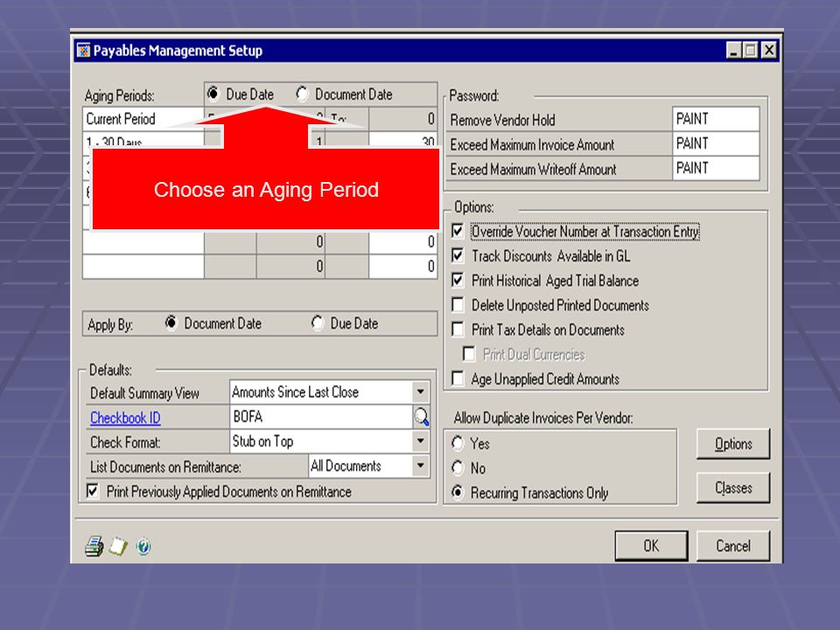Click Exceed Maximum Invoice Amount password field
This screenshot has height=630, width=840.
716,143
